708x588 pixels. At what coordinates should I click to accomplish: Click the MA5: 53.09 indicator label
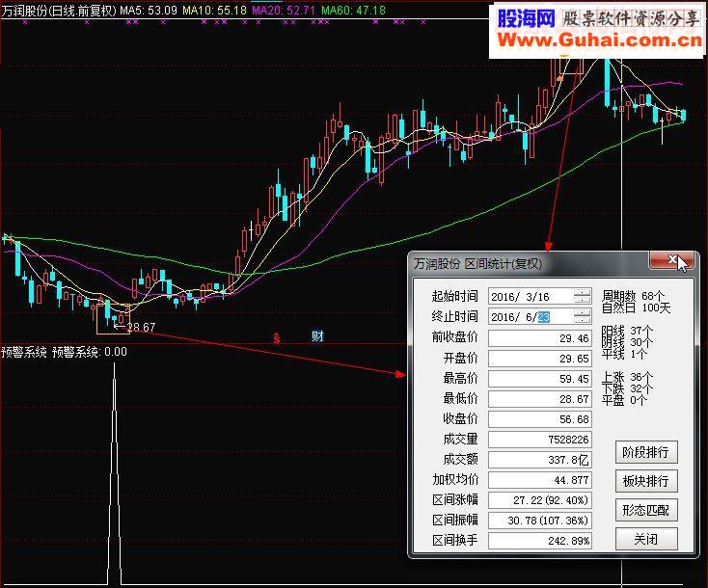pyautogui.click(x=149, y=11)
